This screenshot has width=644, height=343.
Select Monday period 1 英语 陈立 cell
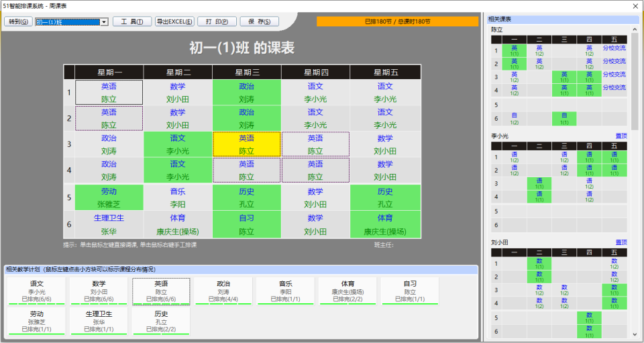coord(109,93)
